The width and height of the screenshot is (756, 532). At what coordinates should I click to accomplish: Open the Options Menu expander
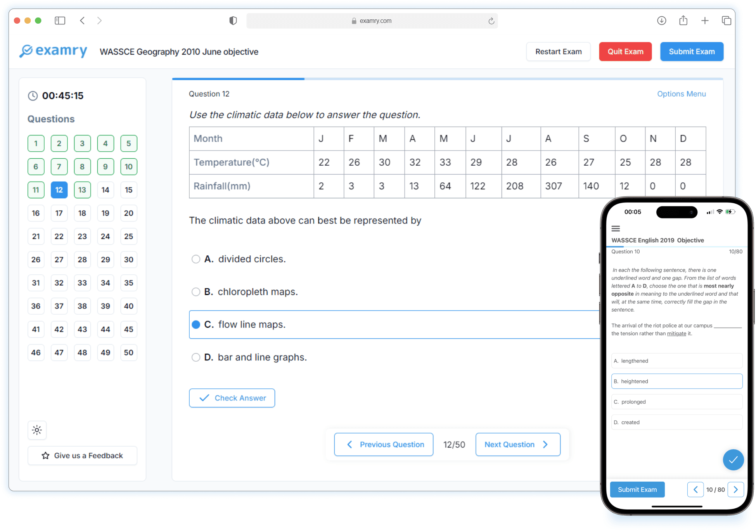pyautogui.click(x=681, y=94)
